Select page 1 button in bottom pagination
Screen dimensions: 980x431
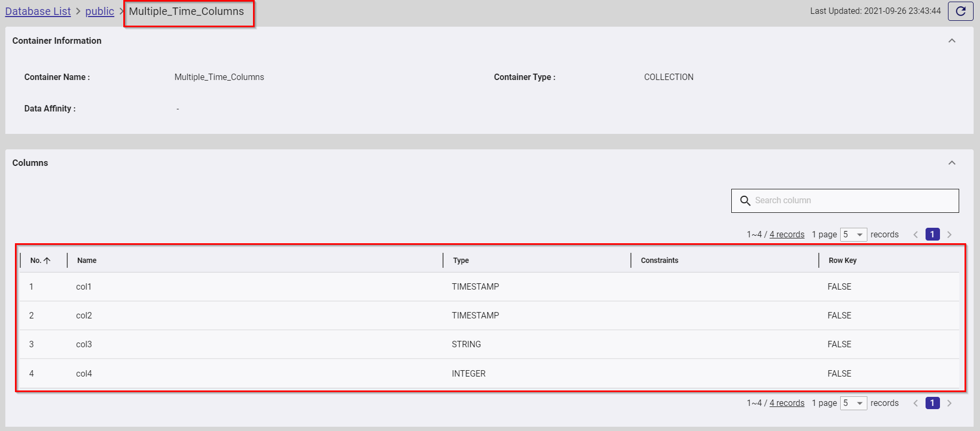coord(932,403)
